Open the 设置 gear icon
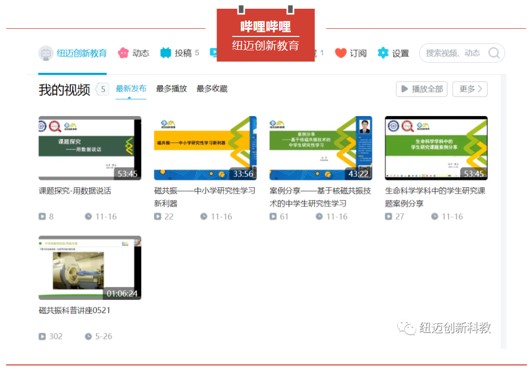The height and width of the screenshot is (368, 530). click(x=383, y=53)
